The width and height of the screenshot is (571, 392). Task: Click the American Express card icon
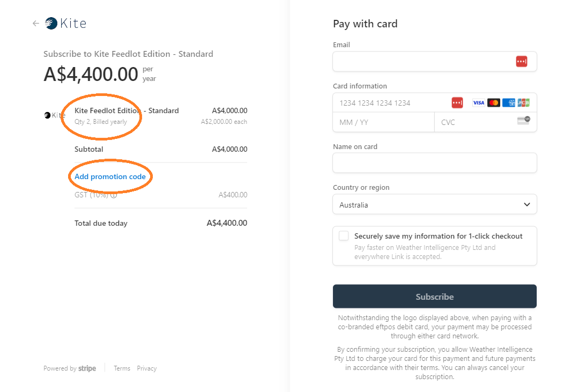coord(509,102)
